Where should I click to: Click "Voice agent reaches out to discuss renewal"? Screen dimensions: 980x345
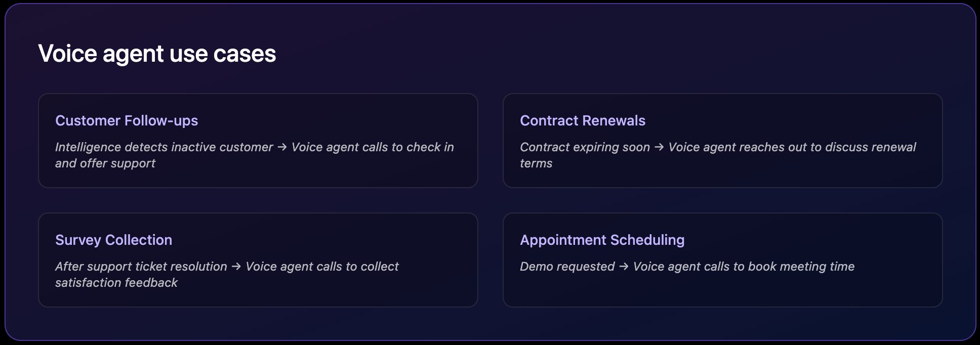[792, 147]
